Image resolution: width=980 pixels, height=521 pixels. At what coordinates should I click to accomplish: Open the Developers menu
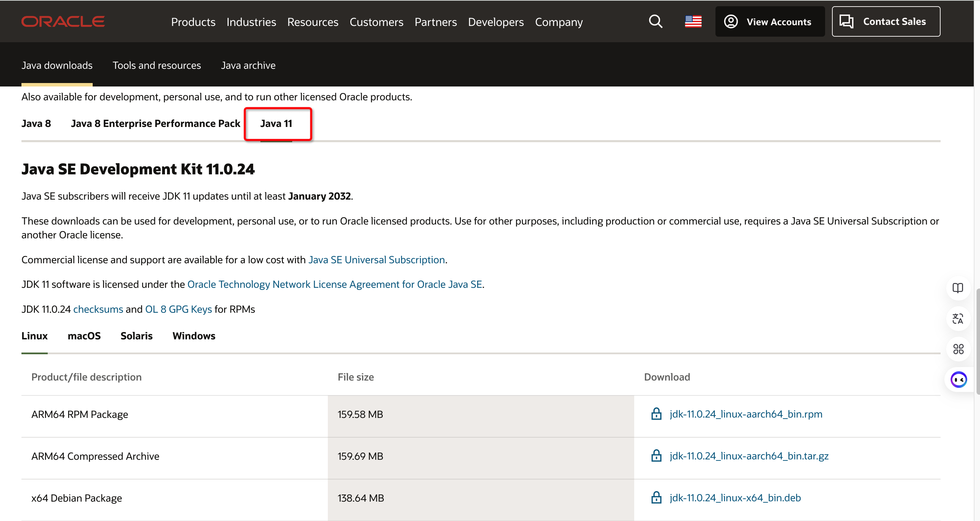click(496, 22)
